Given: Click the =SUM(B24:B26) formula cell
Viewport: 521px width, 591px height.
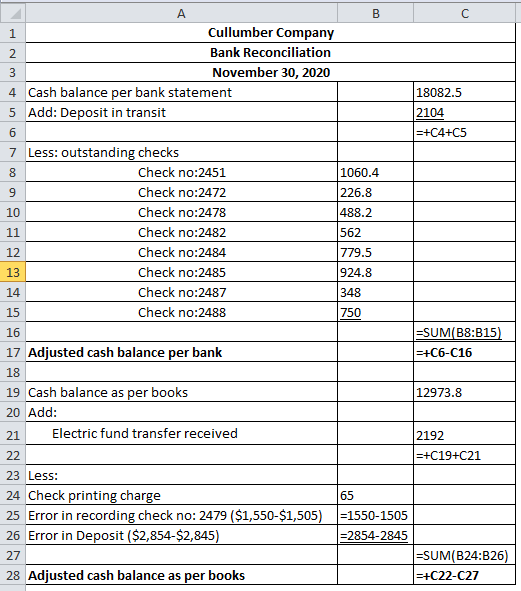Looking at the screenshot, I should [x=464, y=555].
